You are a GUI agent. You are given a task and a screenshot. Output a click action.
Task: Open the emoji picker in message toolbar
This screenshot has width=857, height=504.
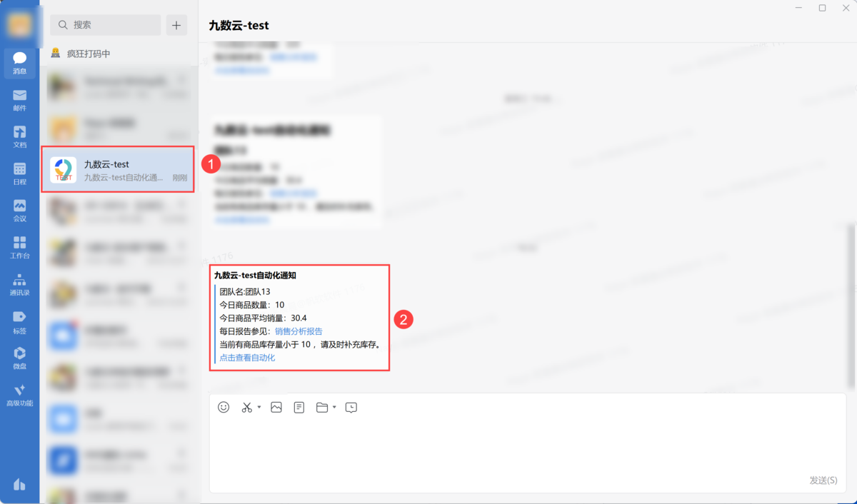coord(224,407)
